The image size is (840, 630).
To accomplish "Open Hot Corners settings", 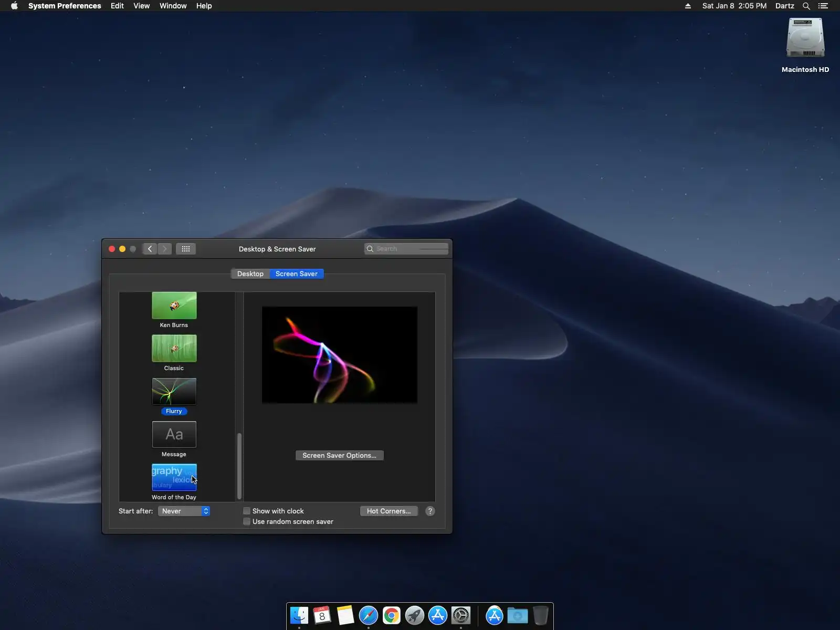I will (389, 511).
